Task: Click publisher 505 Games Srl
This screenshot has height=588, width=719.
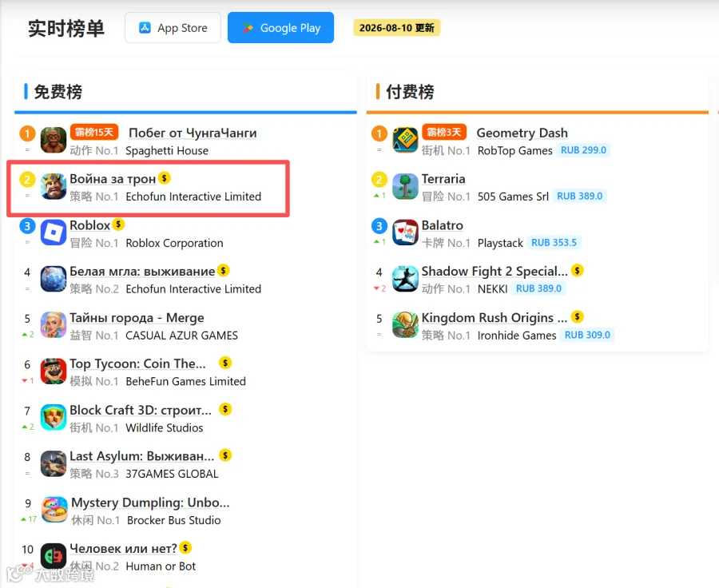Action: pos(513,197)
